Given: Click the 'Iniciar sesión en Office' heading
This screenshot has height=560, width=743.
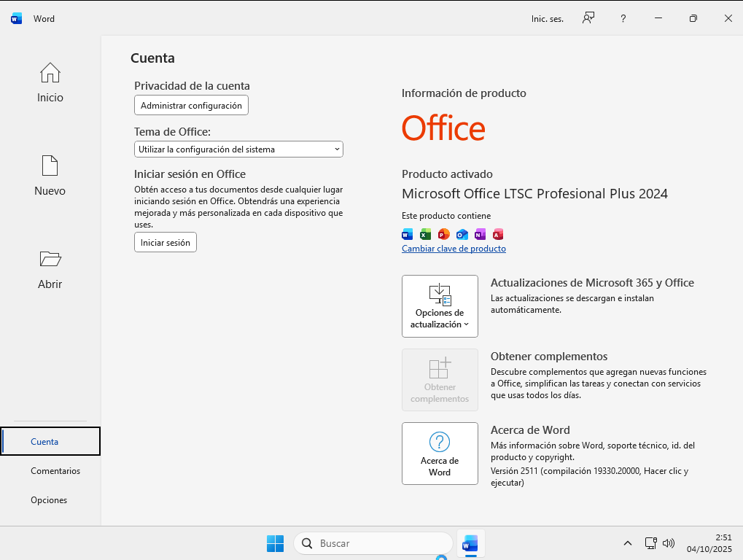Looking at the screenshot, I should 190,174.
